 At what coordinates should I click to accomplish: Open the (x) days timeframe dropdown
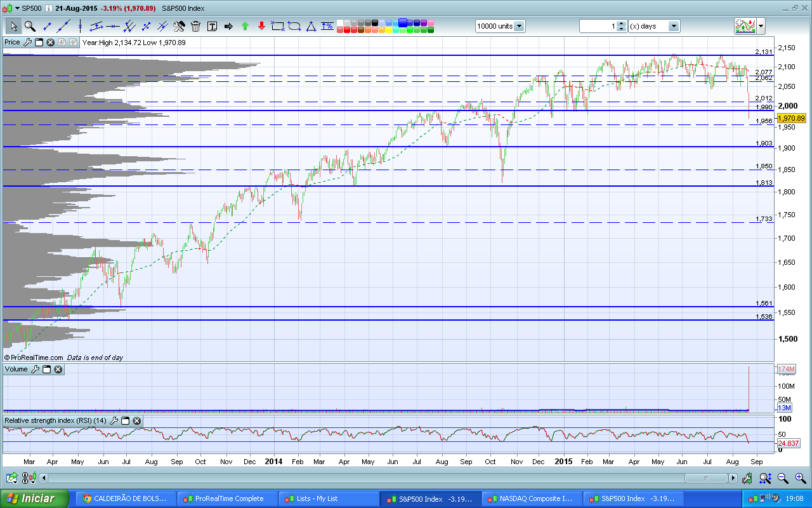point(673,26)
